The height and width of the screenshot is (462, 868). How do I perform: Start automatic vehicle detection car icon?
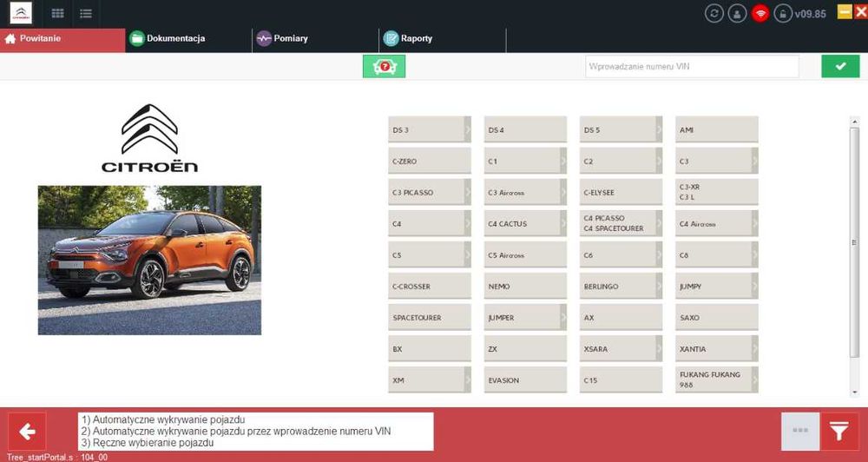385,67
